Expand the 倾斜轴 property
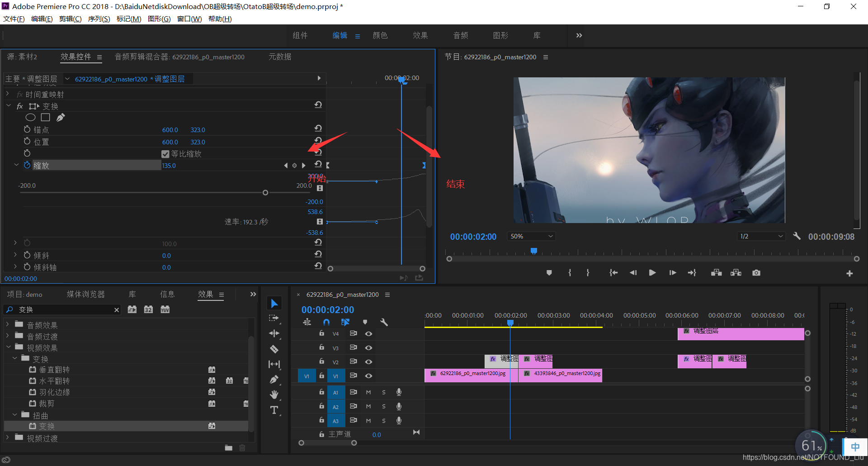 pos(15,267)
